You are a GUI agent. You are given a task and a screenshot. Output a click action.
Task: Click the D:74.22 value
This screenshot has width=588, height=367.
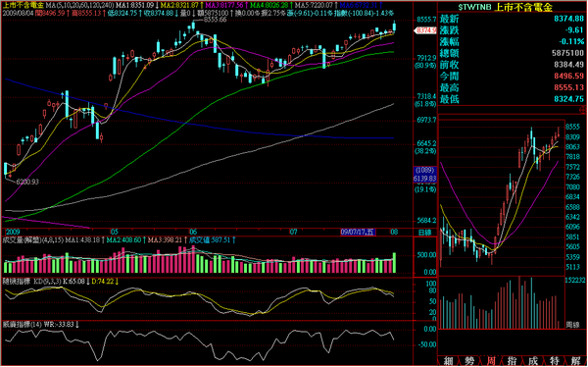(102, 281)
